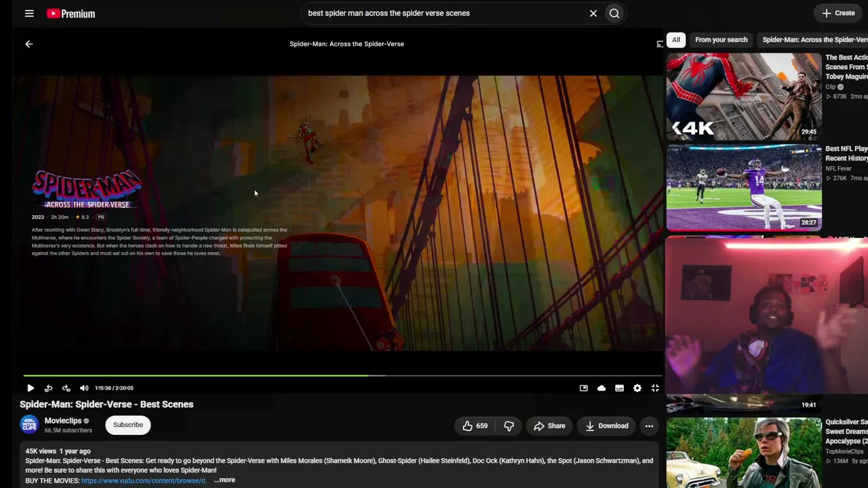The image size is (868, 488).
Task: Run search with the magnifier button
Action: [x=614, y=14]
